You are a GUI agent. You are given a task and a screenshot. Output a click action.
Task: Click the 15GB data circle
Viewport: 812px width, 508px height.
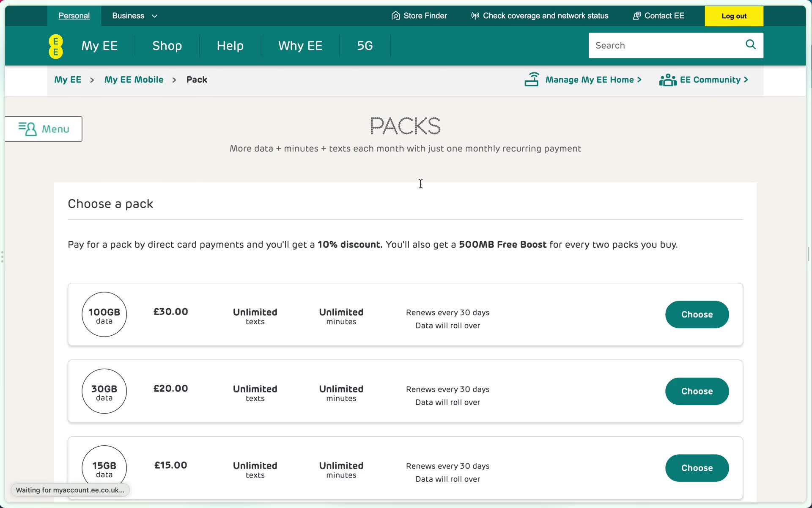(x=104, y=468)
